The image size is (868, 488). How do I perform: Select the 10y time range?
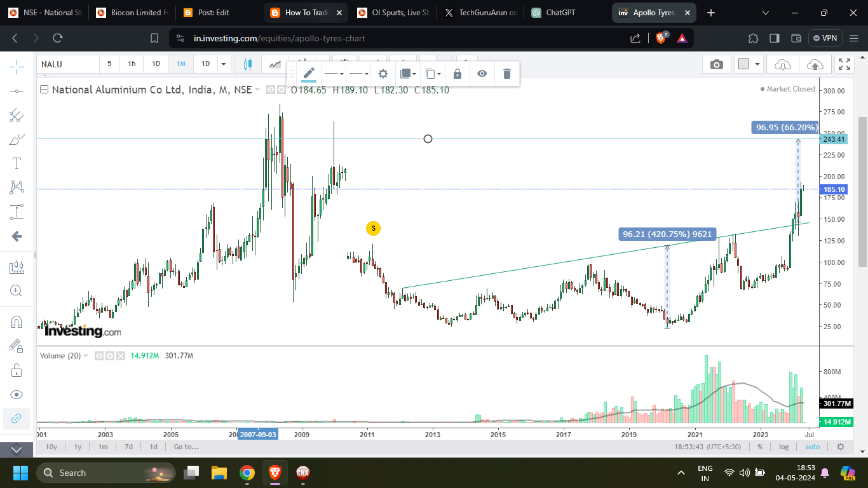coord(51,447)
